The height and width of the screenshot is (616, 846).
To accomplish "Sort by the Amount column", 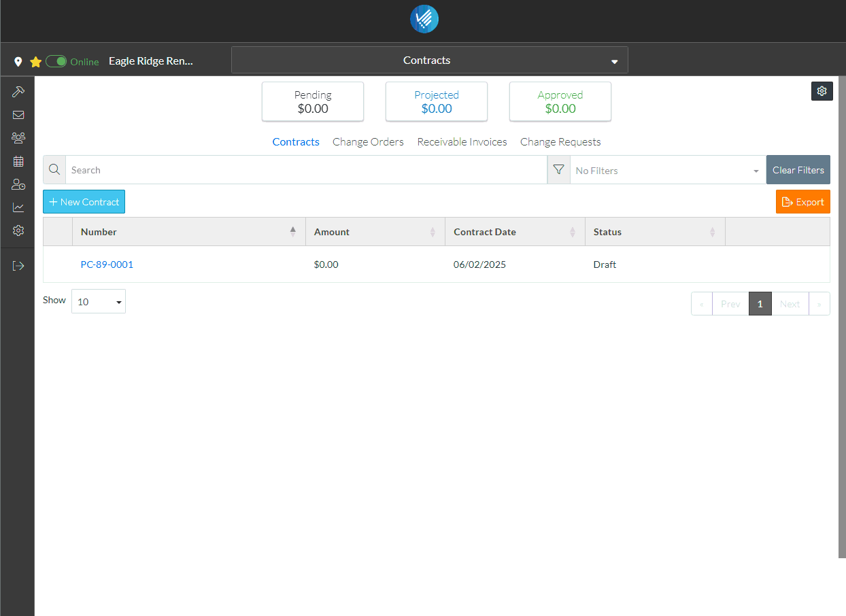I will coord(375,232).
